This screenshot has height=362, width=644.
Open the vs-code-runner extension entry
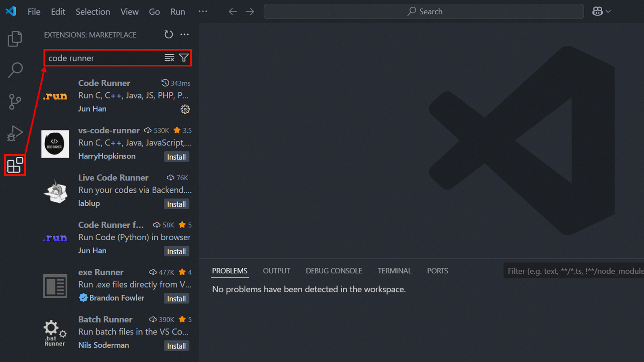116,143
